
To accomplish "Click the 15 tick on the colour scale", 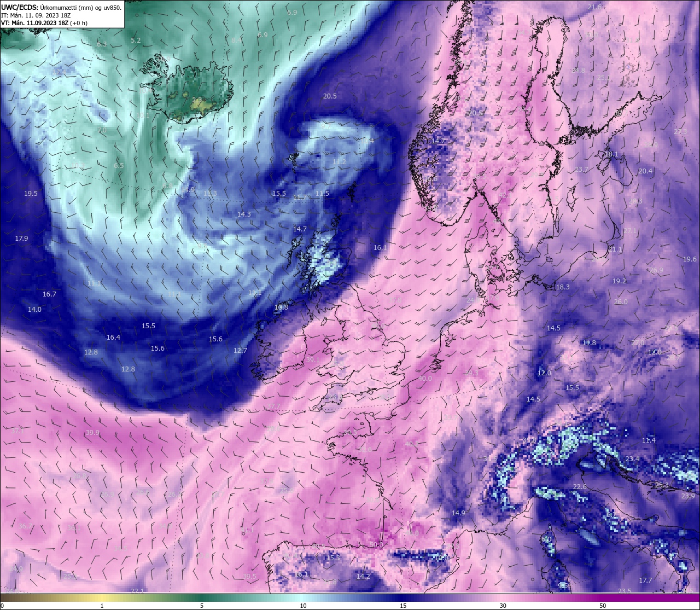I will tap(403, 606).
